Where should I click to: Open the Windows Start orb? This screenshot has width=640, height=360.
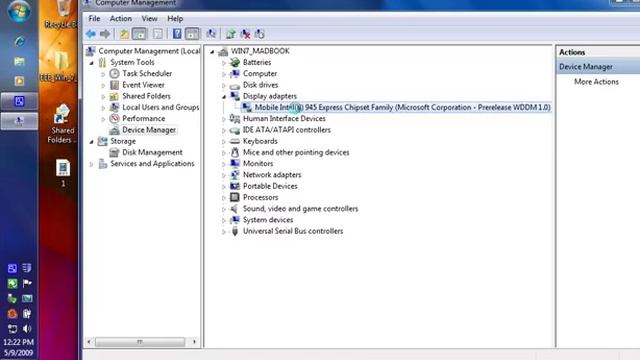(x=19, y=11)
